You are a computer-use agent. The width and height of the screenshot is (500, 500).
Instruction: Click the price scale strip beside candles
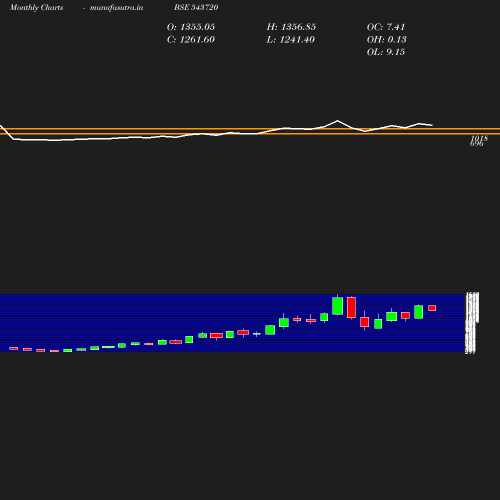[472, 323]
